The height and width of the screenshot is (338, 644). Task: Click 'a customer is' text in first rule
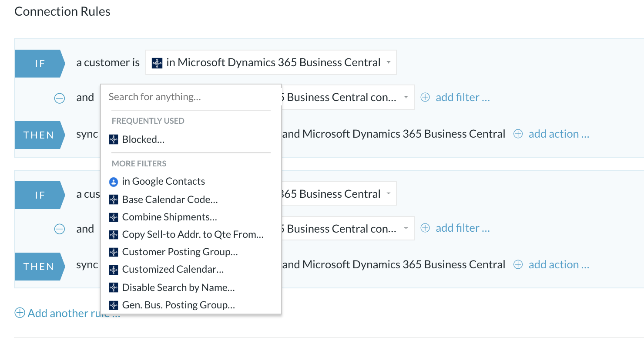tap(108, 63)
